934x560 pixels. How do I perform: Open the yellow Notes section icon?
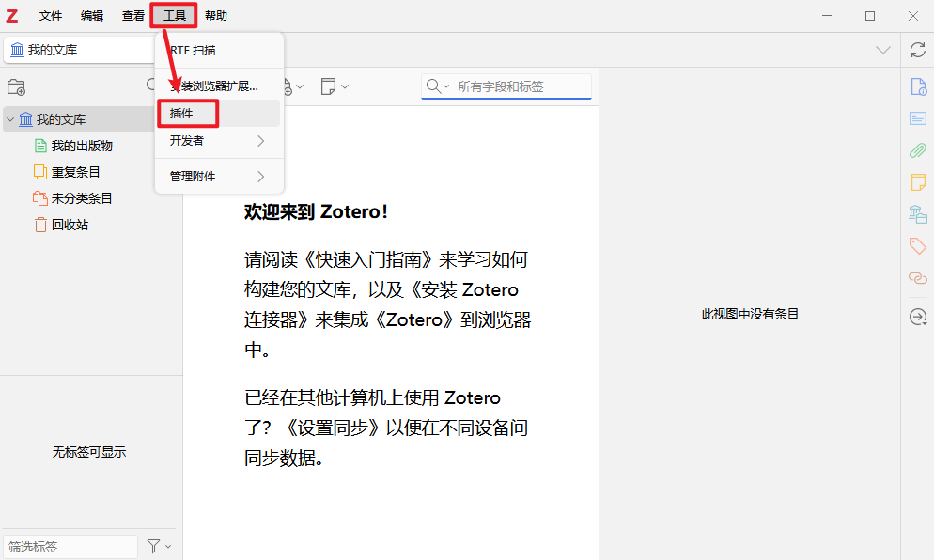pos(917,181)
